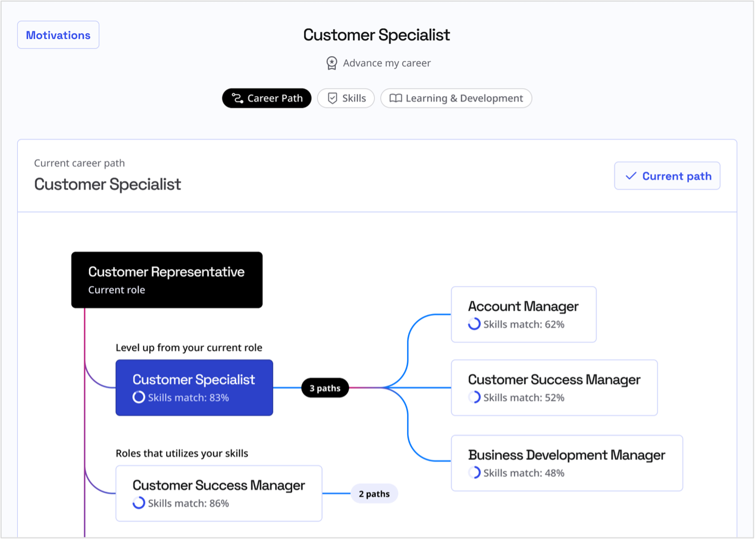Expand the 2 paths badge
756x541 pixels.
[374, 494]
